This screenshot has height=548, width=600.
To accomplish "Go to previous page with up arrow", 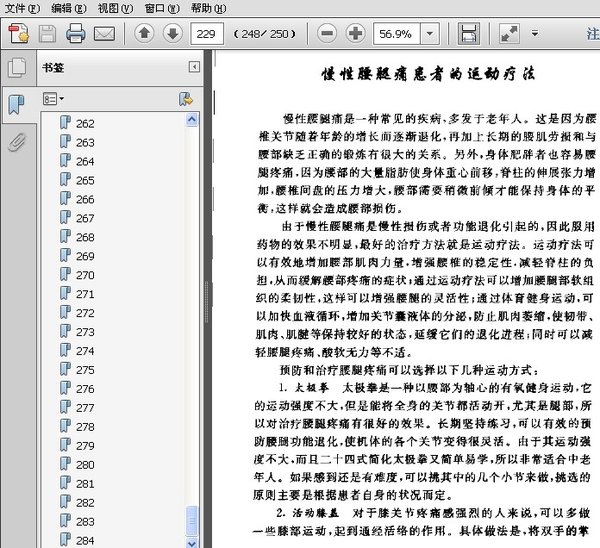I will (x=144, y=34).
